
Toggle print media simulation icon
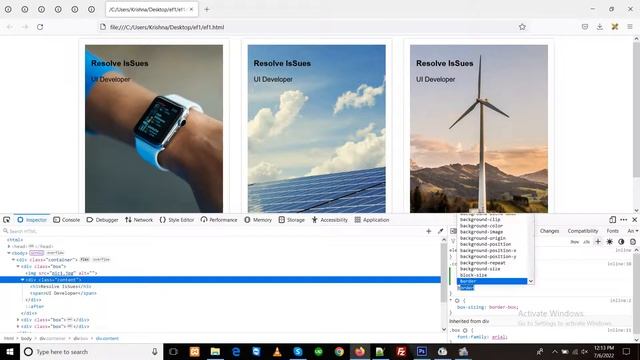[x=633, y=242]
